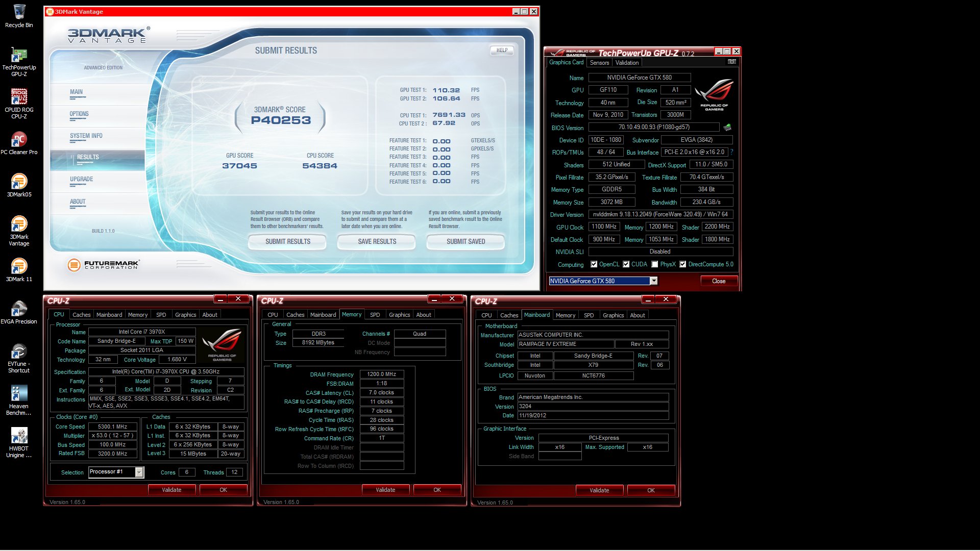The image size is (980, 551).
Task: Enable the PhysX checkbox in GPU-Z
Action: pos(654,264)
